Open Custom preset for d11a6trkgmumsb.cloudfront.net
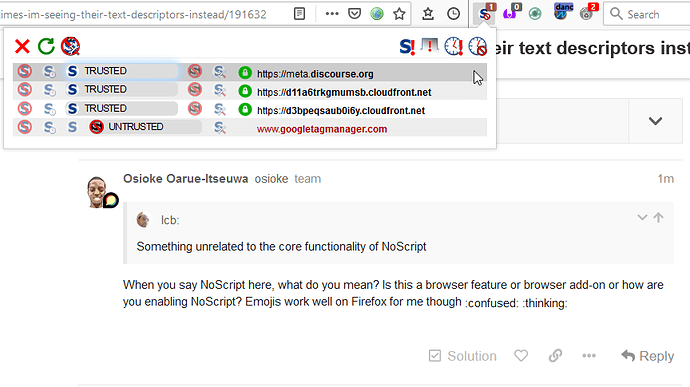This screenshot has width=690, height=387. [x=220, y=90]
